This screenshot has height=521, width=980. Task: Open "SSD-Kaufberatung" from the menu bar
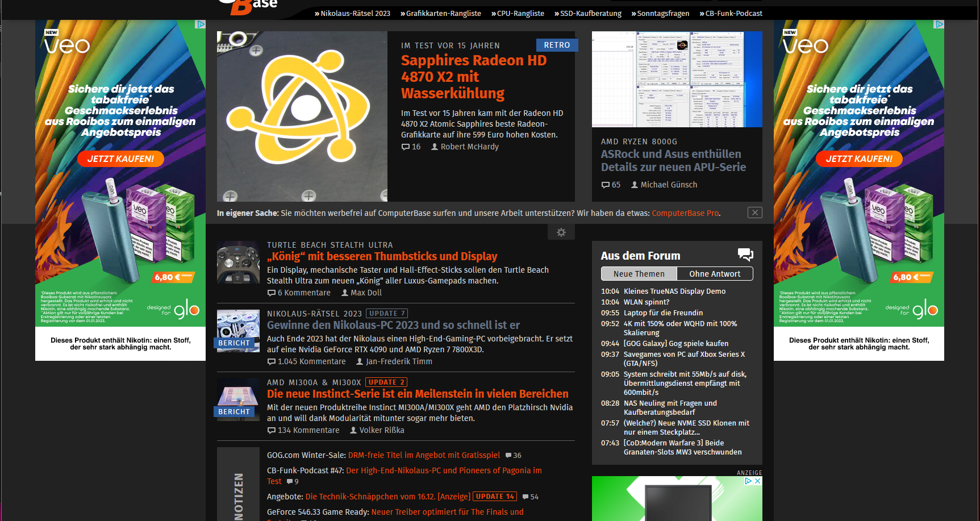588,13
